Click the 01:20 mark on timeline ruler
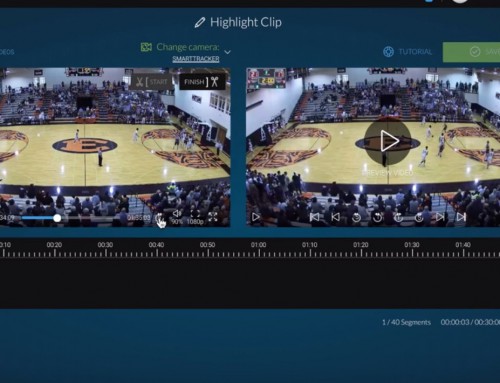 coord(361,245)
